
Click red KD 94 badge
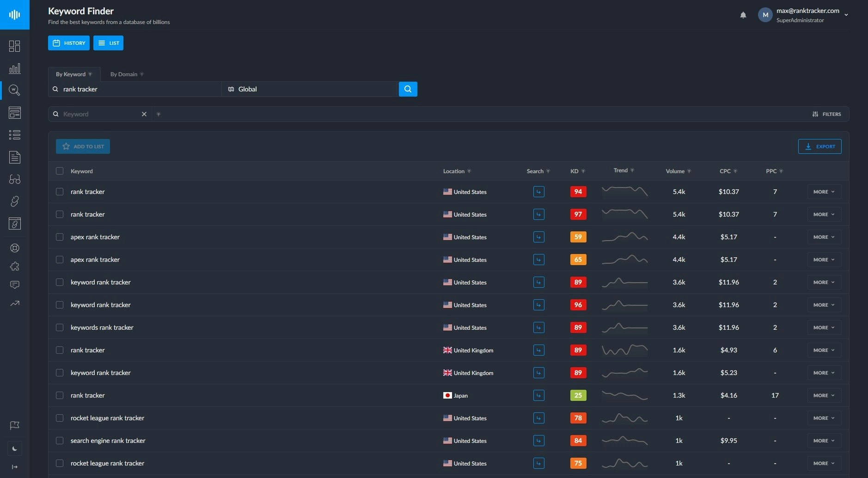578,192
